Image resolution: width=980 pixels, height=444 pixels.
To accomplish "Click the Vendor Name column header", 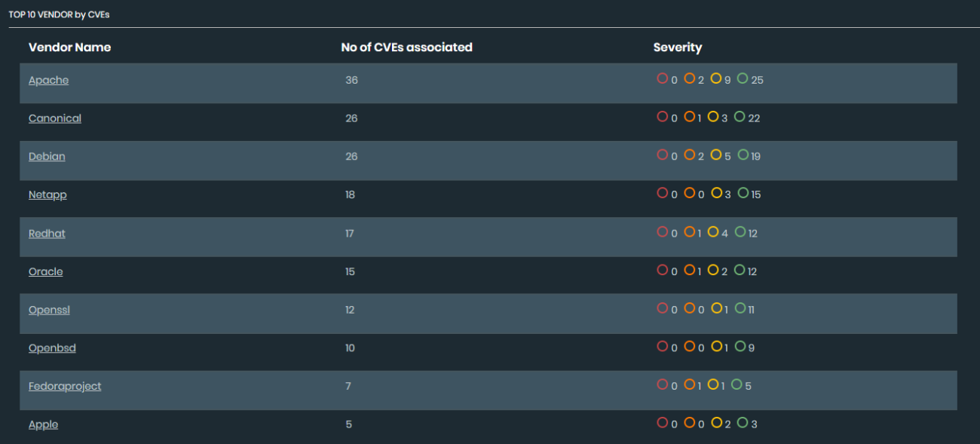I will pyautogui.click(x=69, y=47).
